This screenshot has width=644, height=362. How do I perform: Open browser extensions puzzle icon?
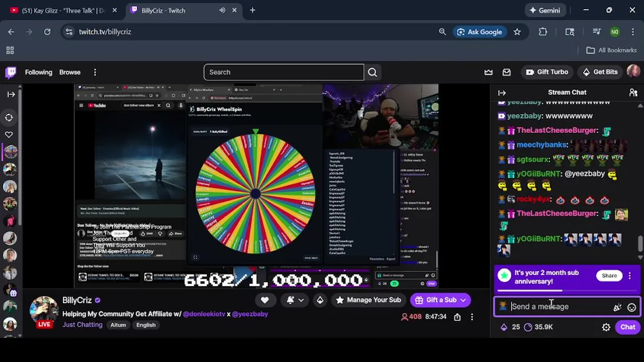tap(543, 32)
